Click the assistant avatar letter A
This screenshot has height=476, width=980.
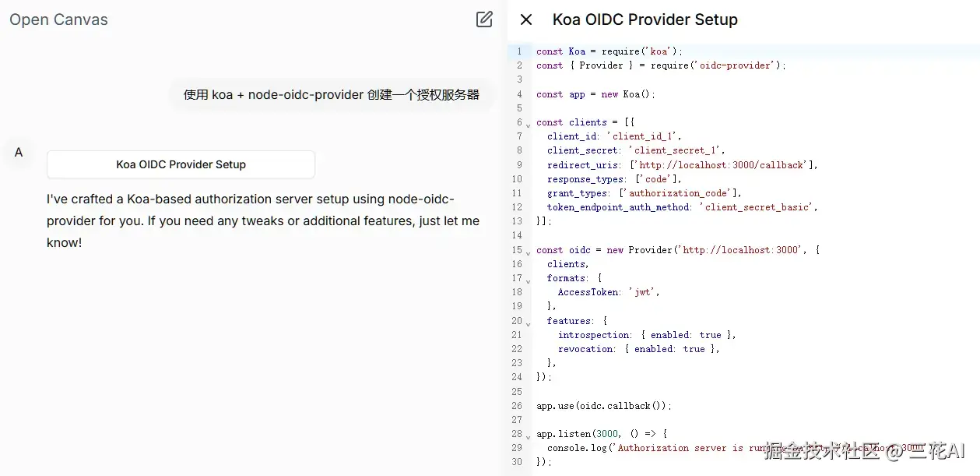point(19,152)
